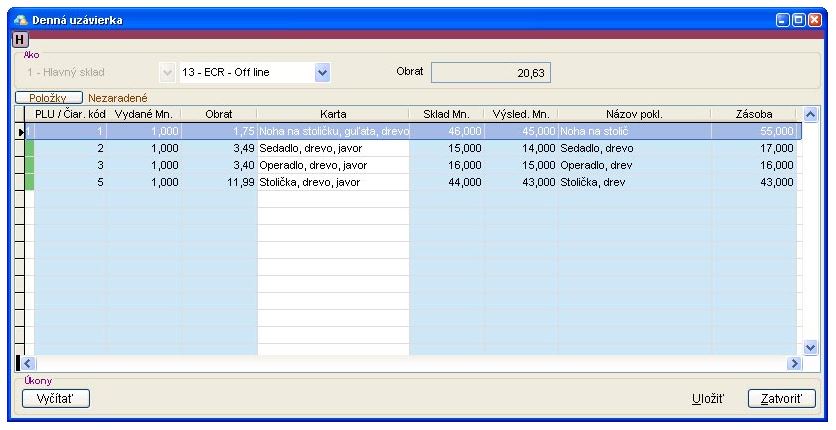Click the Obrat value field
The width and height of the screenshot is (836, 430).
491,72
